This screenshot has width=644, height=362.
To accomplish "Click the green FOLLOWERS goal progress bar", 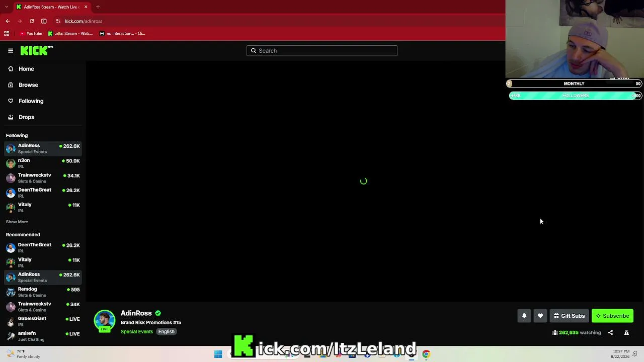I will click(x=576, y=96).
